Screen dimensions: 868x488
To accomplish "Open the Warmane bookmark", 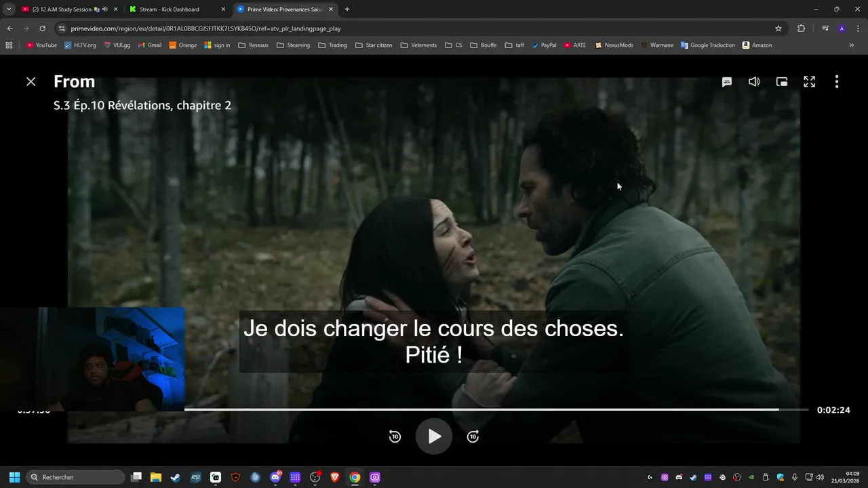I will coord(657,45).
